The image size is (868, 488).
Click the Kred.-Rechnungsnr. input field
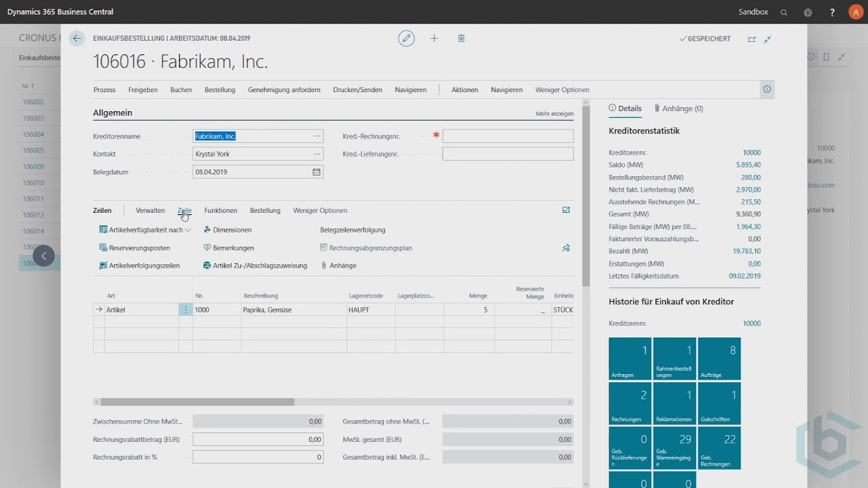click(x=508, y=136)
